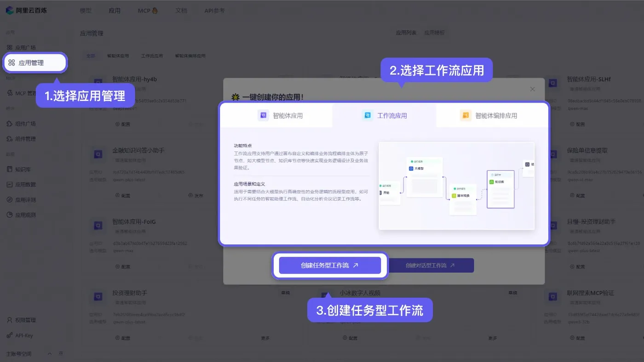Open MCP 管理 in the sidebar
644x362 pixels.
click(22, 93)
